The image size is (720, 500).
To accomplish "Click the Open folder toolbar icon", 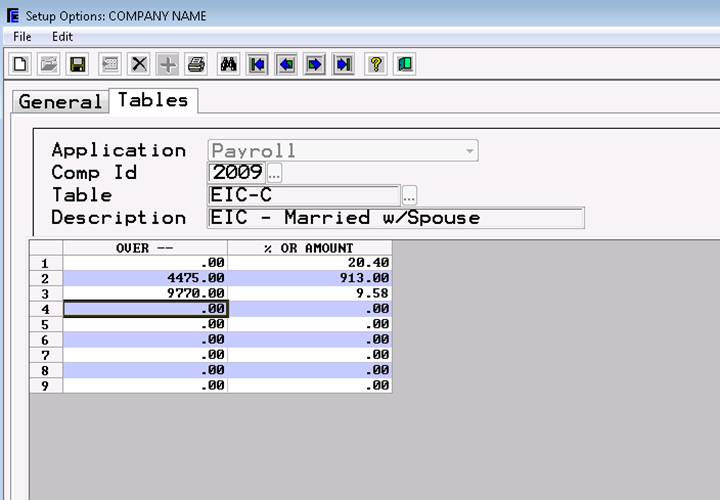I will 49,64.
